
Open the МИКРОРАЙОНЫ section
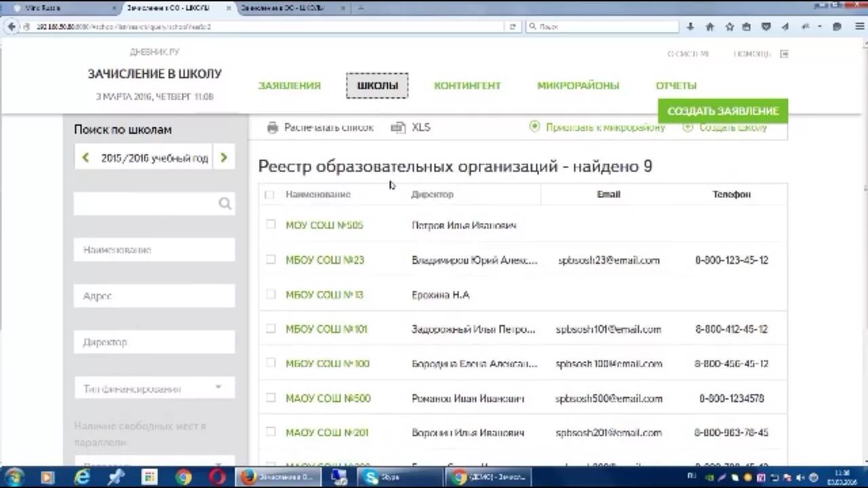click(x=578, y=85)
